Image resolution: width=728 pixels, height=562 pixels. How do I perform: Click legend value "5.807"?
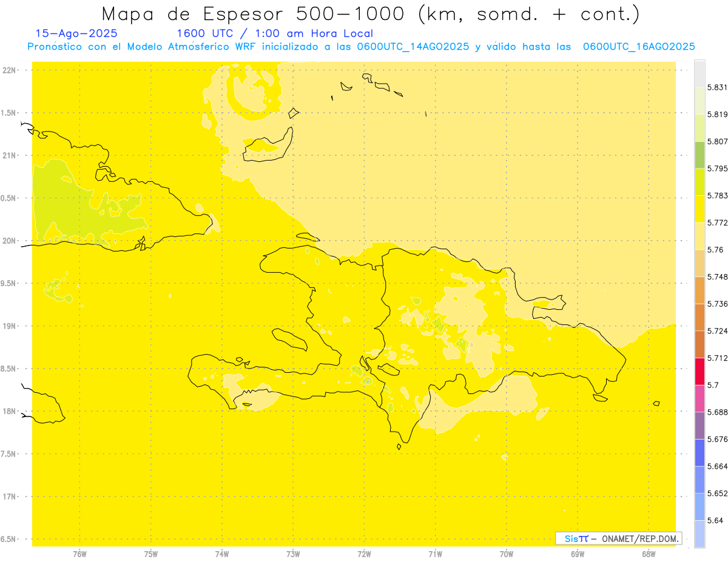tap(717, 141)
